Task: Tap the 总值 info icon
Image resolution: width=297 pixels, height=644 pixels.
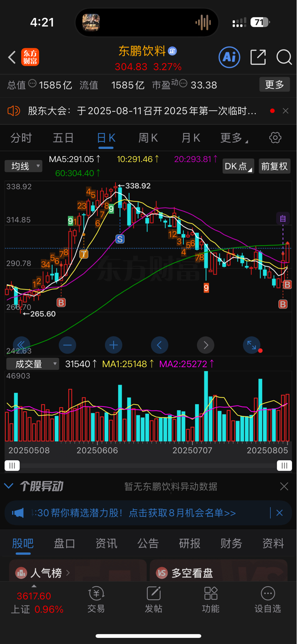Action: tap(32, 83)
